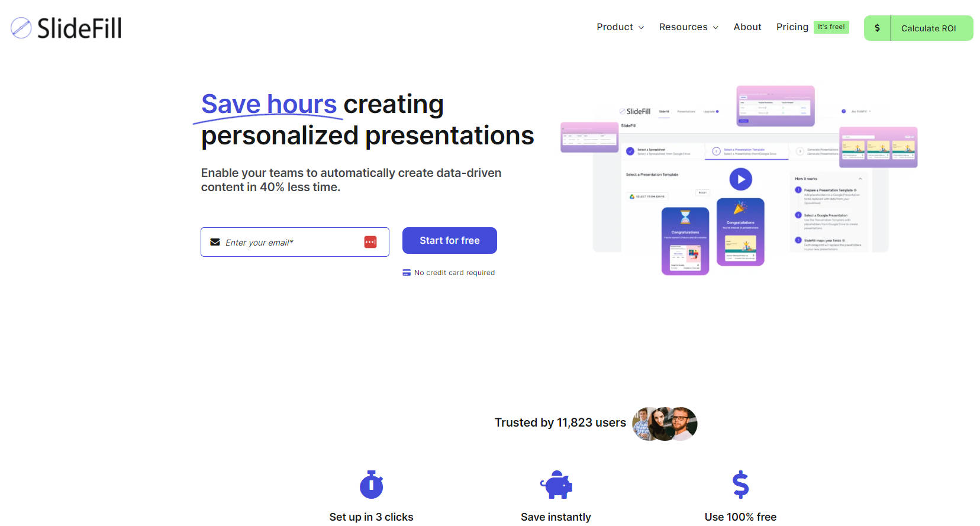Expand the Resources dropdown menu
Viewport: 980px width, 526px height.
[x=688, y=27]
